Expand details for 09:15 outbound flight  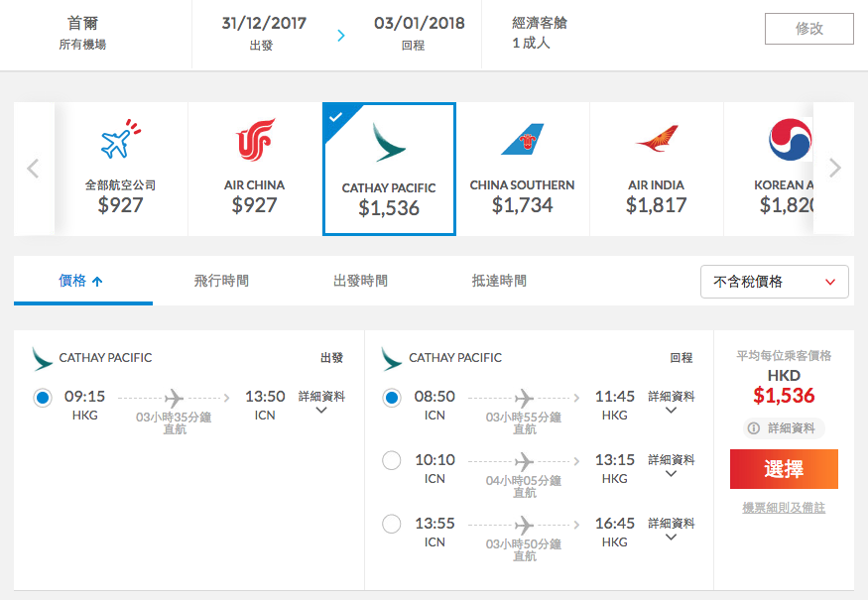pos(321,403)
